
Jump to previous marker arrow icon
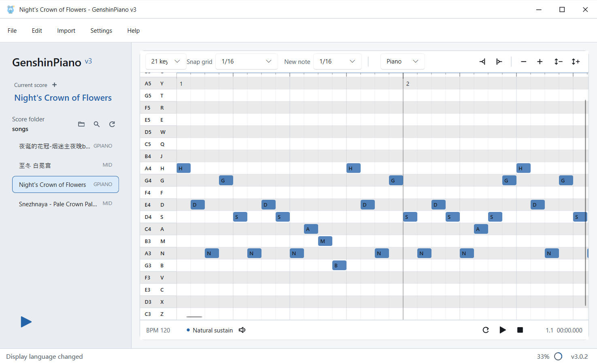click(482, 61)
